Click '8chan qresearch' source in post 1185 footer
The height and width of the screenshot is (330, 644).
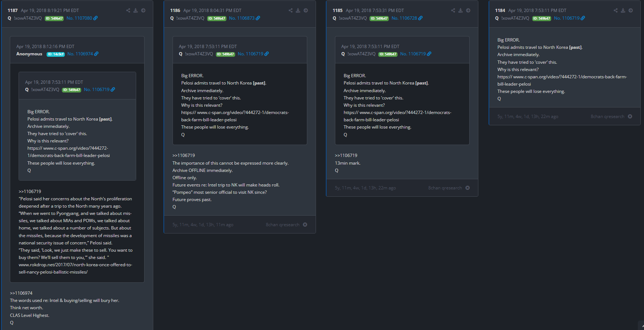(x=445, y=188)
